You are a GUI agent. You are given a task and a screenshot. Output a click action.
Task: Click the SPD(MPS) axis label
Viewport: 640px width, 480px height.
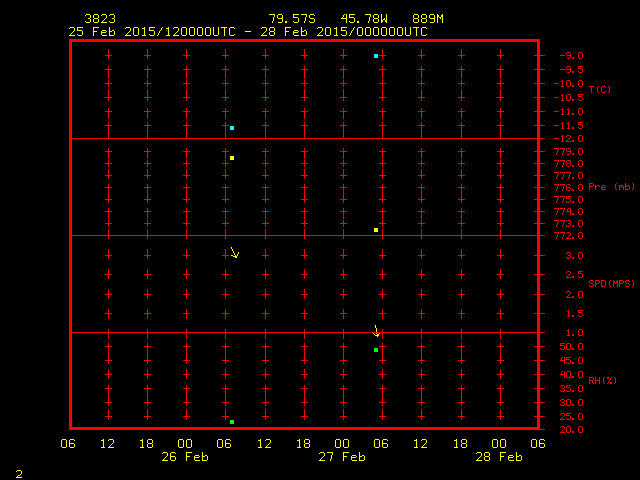(611, 283)
